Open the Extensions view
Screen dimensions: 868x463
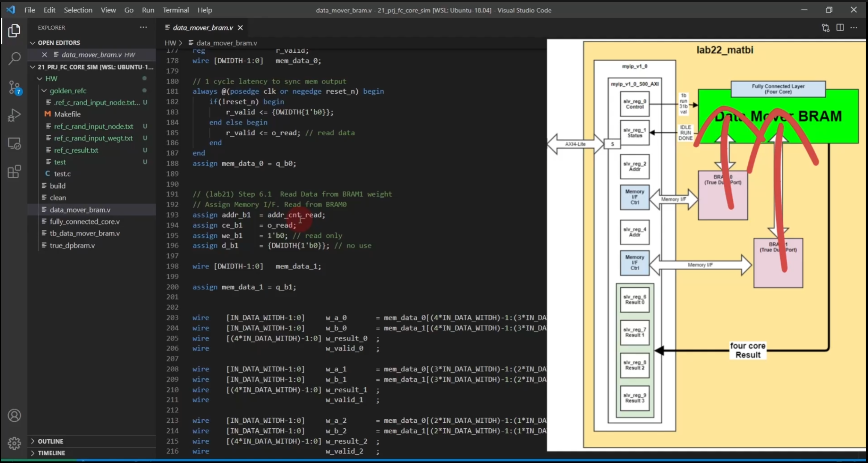(14, 172)
